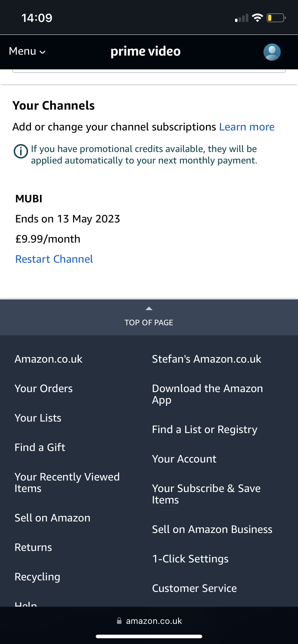Open Returns page link

click(33, 547)
